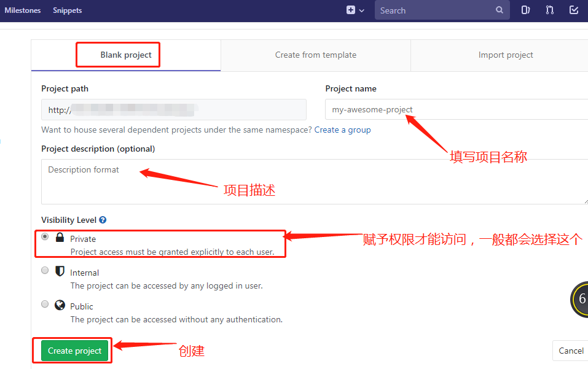The height and width of the screenshot is (369, 588).
Task: Click the To-Do list checkmark icon
Action: 573,10
